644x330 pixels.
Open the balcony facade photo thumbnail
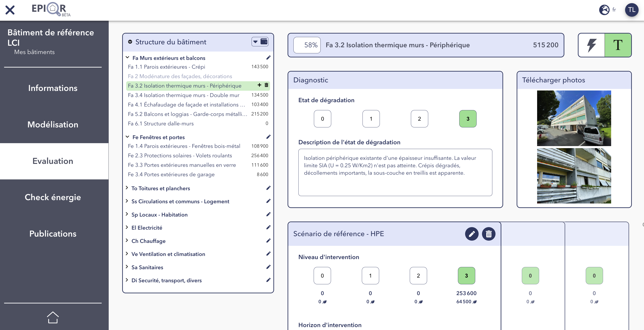(574, 176)
